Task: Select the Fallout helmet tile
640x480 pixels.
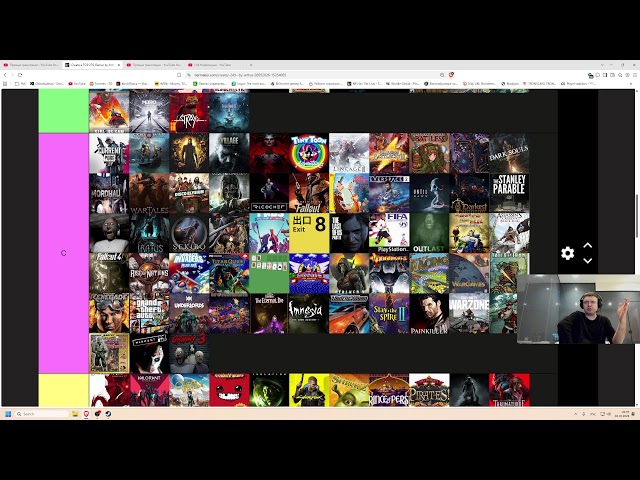Action: 309,193
